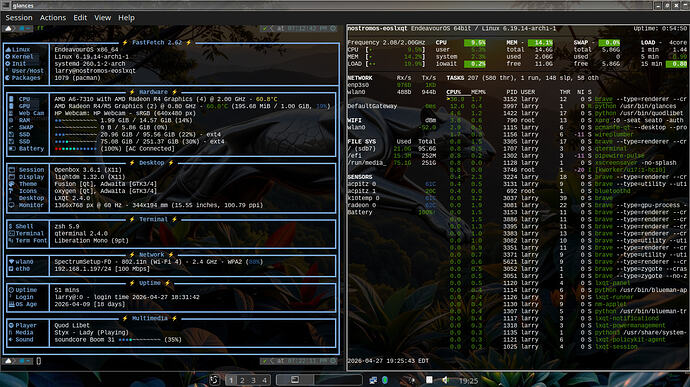The height and width of the screenshot is (387, 690).
Task: Open the Session menu
Action: point(18,18)
